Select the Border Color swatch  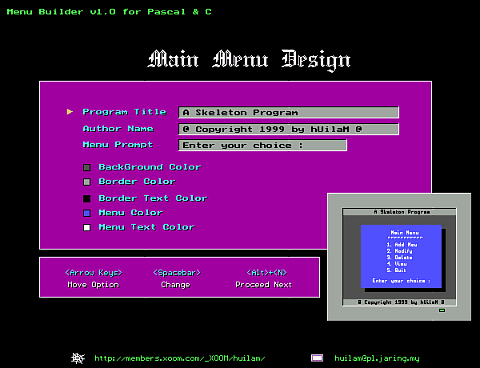point(87,182)
